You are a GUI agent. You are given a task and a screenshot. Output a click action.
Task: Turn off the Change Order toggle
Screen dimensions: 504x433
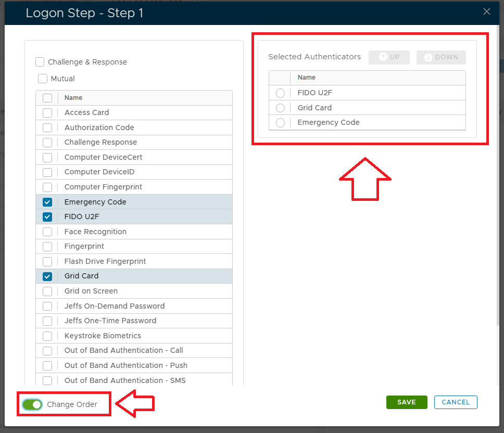pos(32,404)
